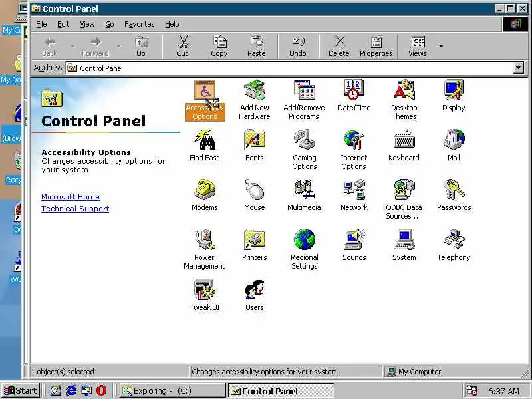Click the Windows logo throbber

515,24
